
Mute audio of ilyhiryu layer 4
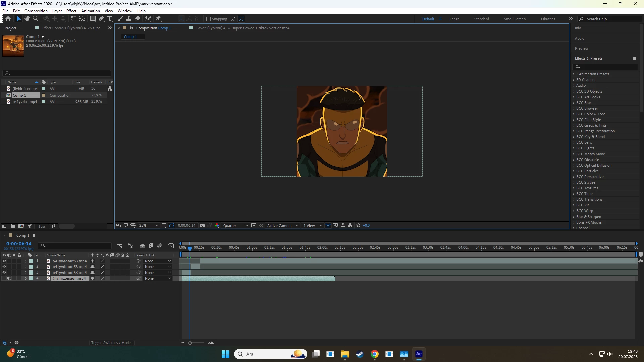9,278
